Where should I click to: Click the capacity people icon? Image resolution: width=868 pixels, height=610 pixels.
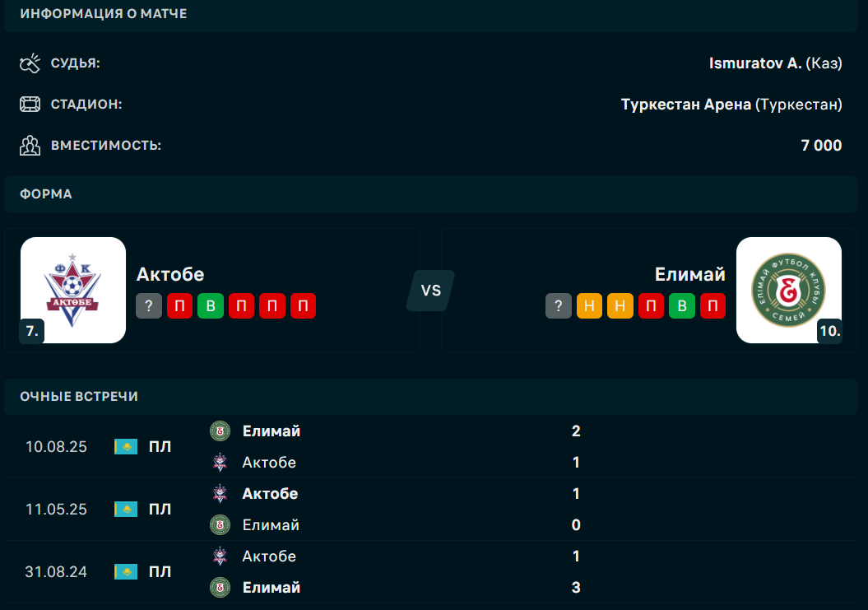click(30, 146)
